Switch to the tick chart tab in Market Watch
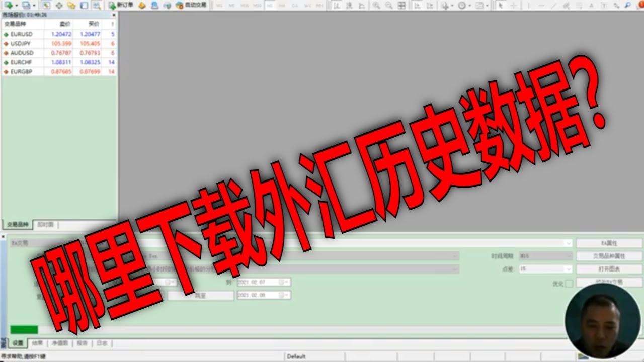 coord(45,225)
